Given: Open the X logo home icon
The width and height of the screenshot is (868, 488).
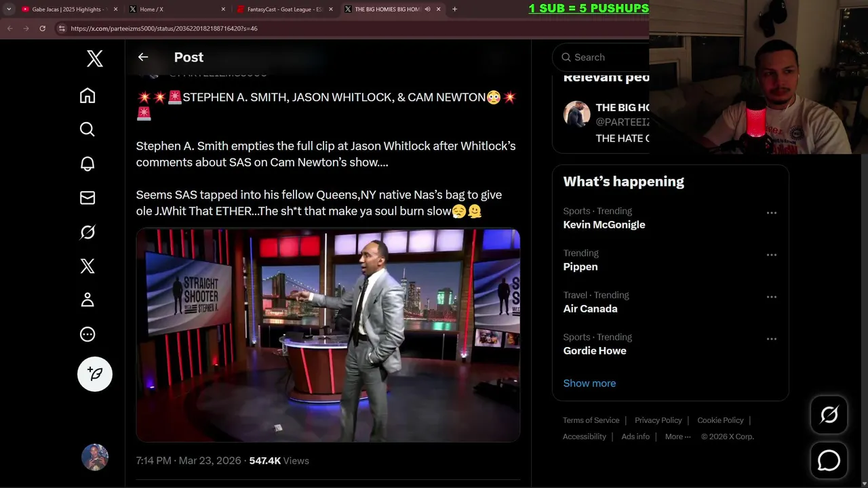Looking at the screenshot, I should [x=95, y=59].
